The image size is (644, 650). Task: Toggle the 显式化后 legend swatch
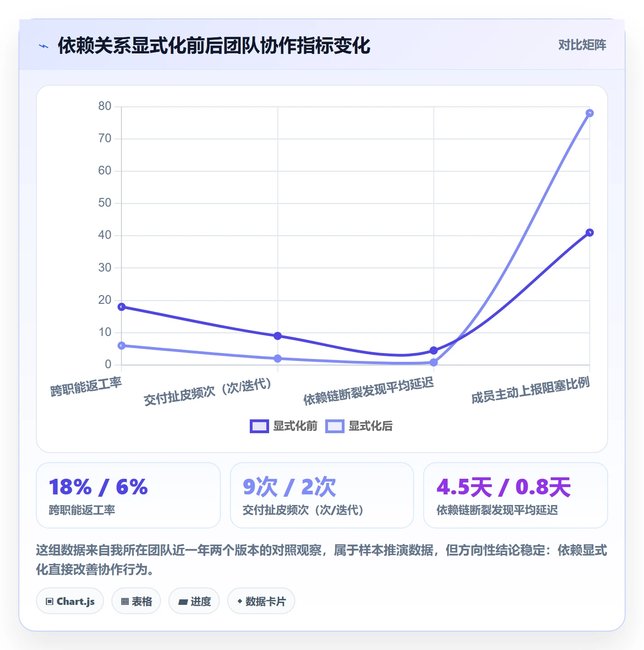[334, 426]
